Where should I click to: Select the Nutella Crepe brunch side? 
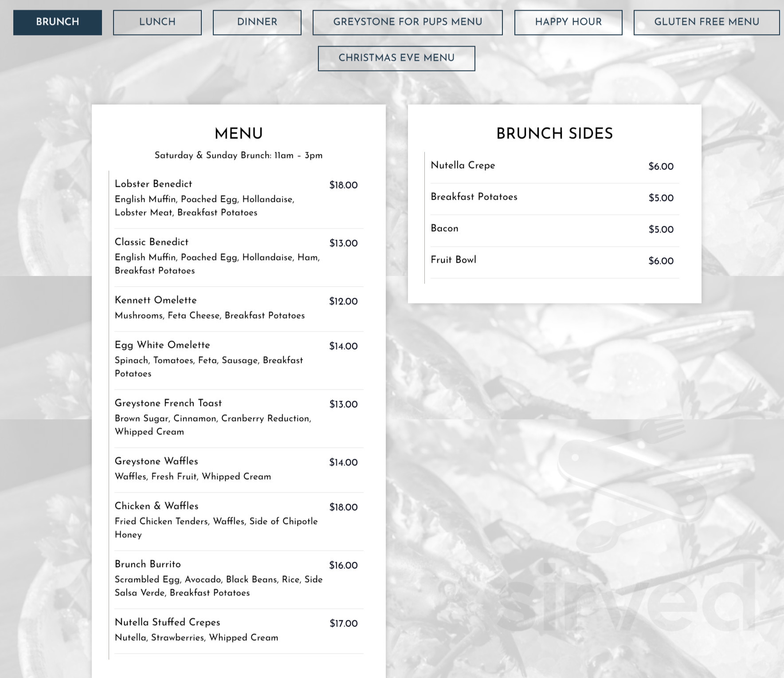pyautogui.click(x=463, y=166)
